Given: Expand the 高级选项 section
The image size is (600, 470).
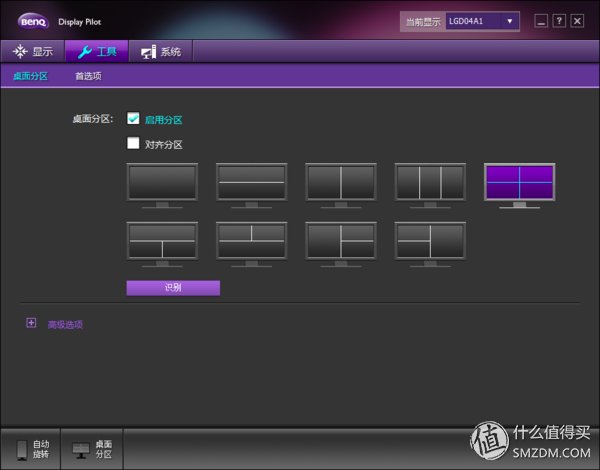Looking at the screenshot, I should (x=31, y=323).
